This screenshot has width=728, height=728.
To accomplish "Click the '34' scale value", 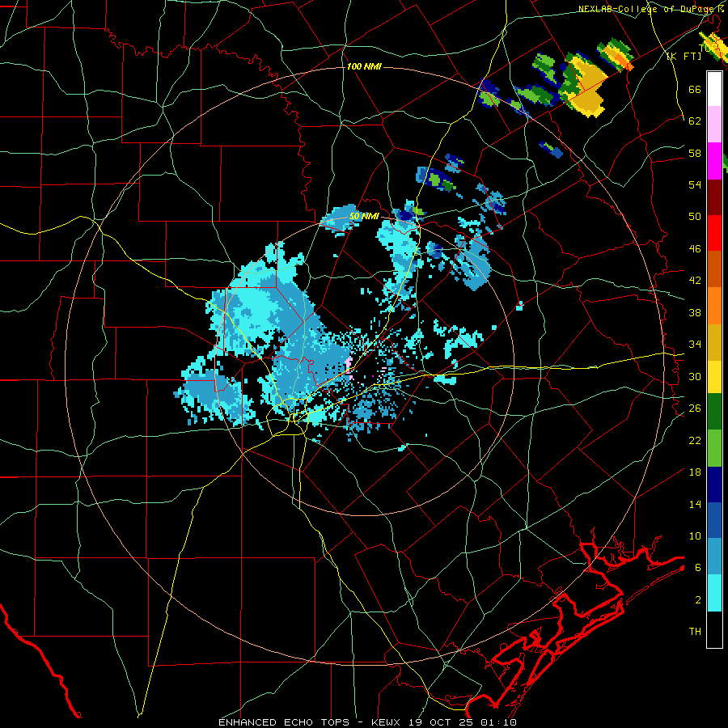I will coord(695,345).
